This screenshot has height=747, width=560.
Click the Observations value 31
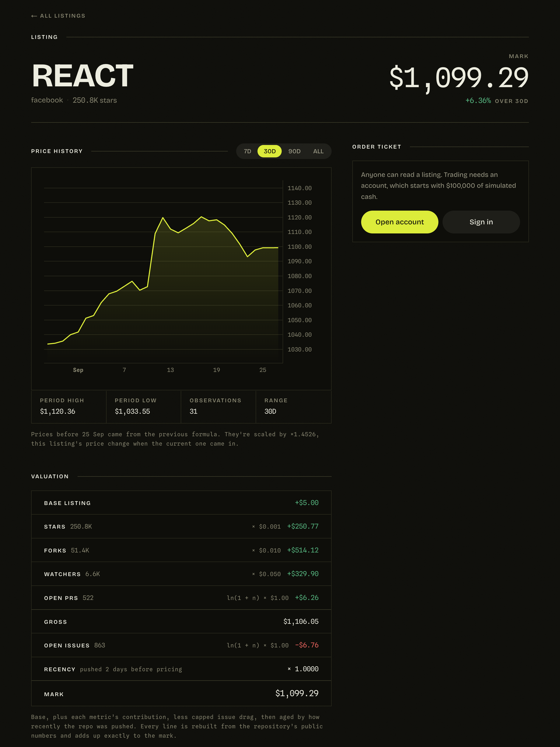(x=193, y=412)
